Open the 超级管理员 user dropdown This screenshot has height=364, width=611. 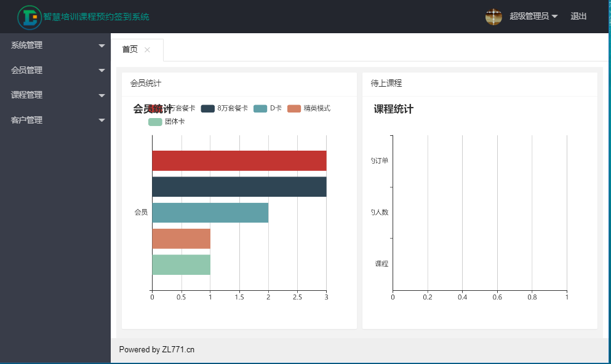(x=533, y=17)
